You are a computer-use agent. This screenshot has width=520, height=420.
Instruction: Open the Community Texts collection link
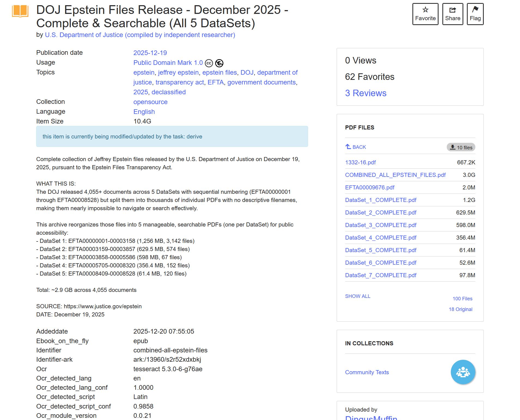pos(367,372)
